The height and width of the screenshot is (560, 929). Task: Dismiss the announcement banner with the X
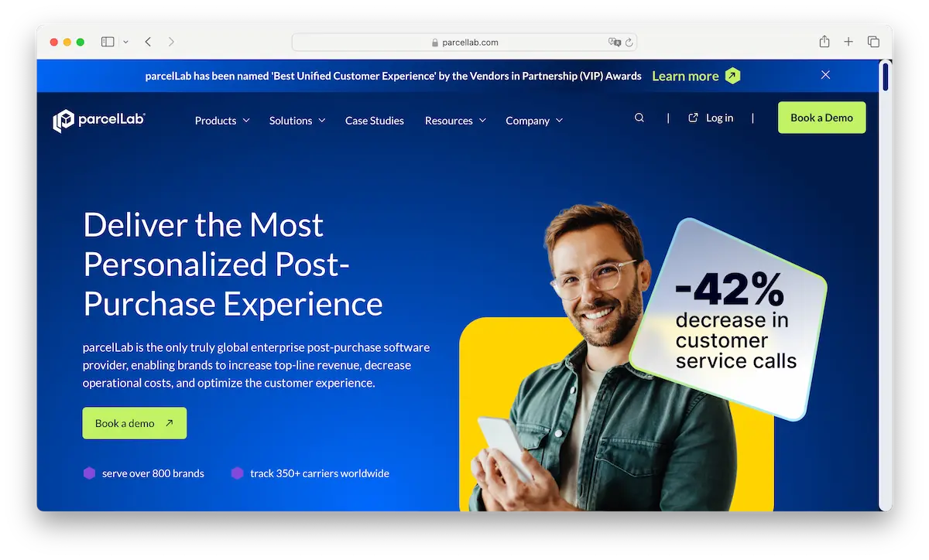[x=825, y=75]
